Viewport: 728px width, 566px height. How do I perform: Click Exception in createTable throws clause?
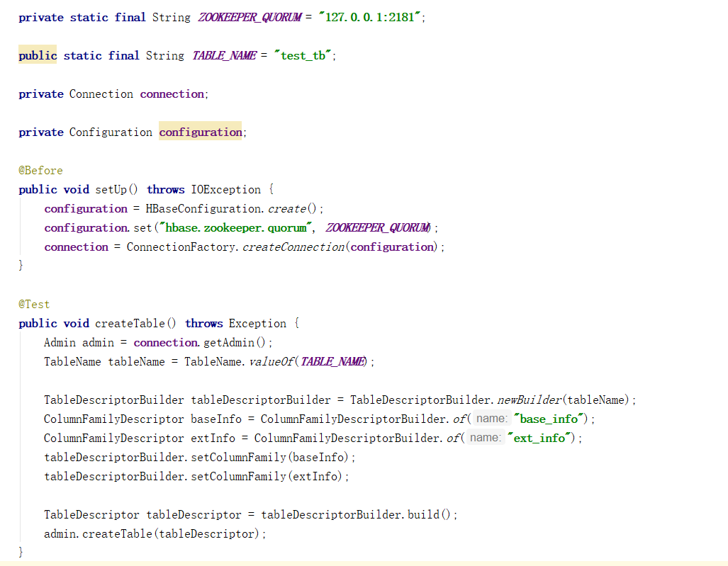tap(258, 323)
